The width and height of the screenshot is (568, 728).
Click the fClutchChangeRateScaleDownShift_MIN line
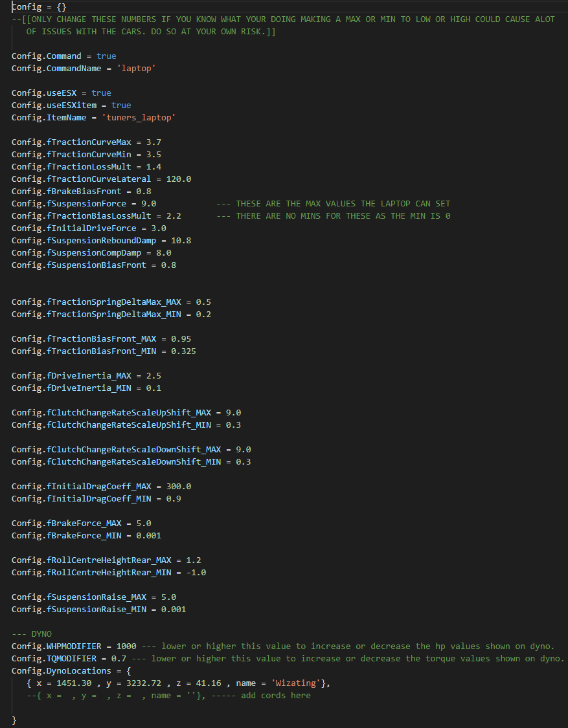tap(131, 462)
